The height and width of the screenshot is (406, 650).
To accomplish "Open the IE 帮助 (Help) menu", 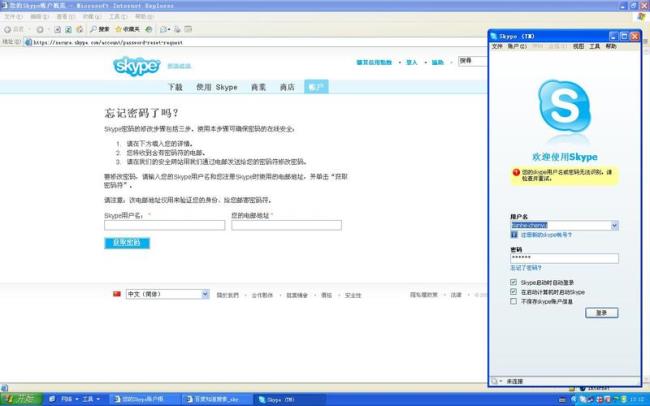I will (144, 17).
